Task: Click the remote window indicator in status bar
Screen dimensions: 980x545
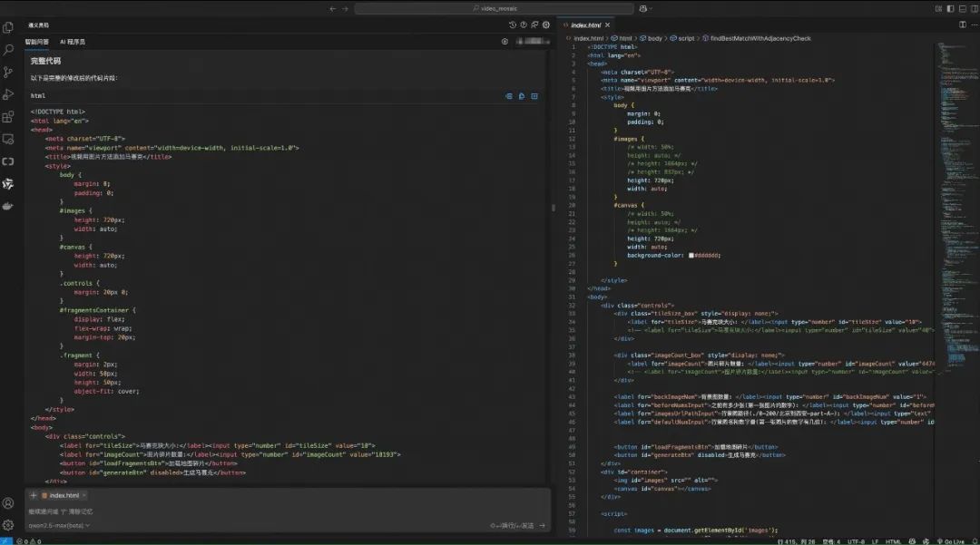Action: click(x=6, y=541)
